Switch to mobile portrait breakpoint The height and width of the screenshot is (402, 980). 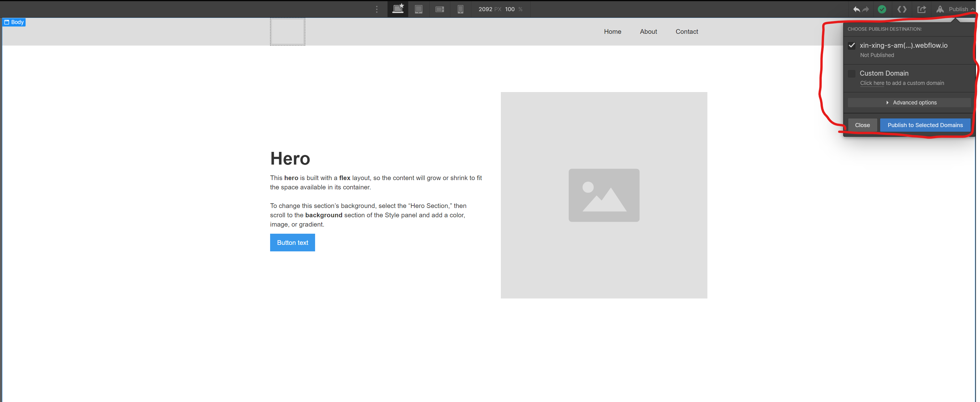click(460, 9)
